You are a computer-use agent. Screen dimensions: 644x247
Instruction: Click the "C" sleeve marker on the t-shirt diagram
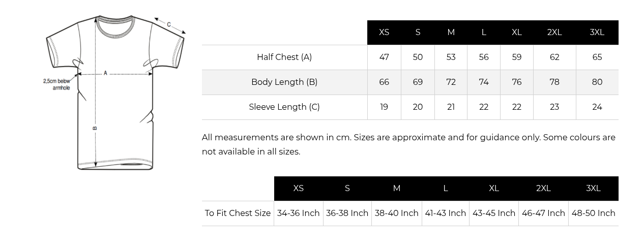click(169, 24)
